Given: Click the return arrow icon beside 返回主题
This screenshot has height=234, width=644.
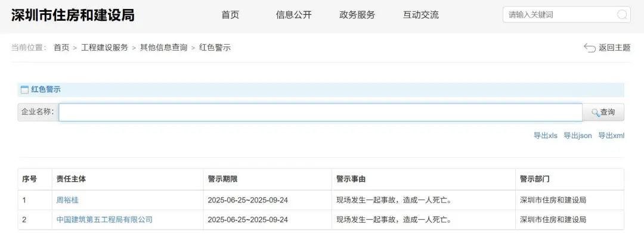Looking at the screenshot, I should pos(589,48).
